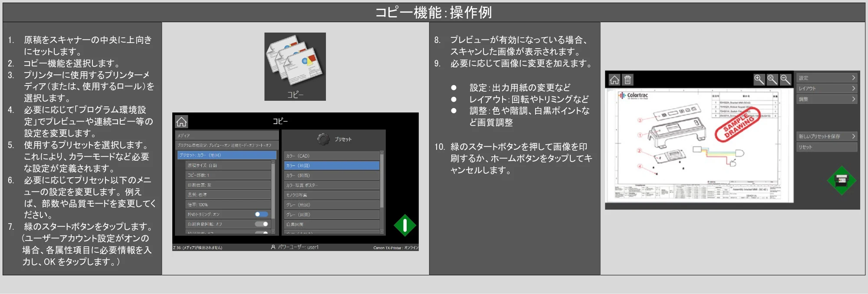Open the 品質: 標準 setting
Viewport: 868px width, 294px height.
coord(228,195)
